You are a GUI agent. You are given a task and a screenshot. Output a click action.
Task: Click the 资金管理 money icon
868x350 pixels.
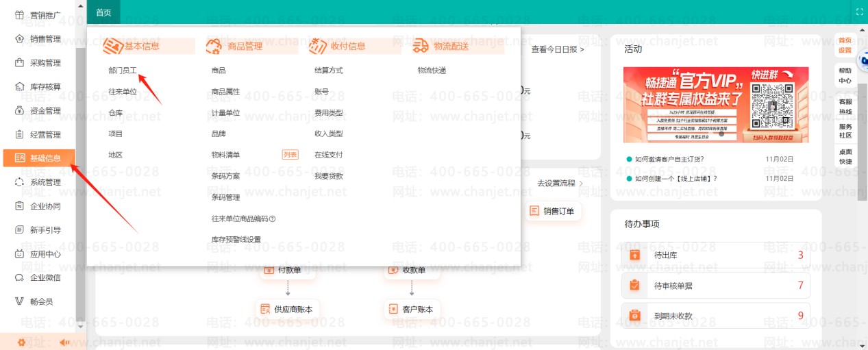[x=19, y=110]
